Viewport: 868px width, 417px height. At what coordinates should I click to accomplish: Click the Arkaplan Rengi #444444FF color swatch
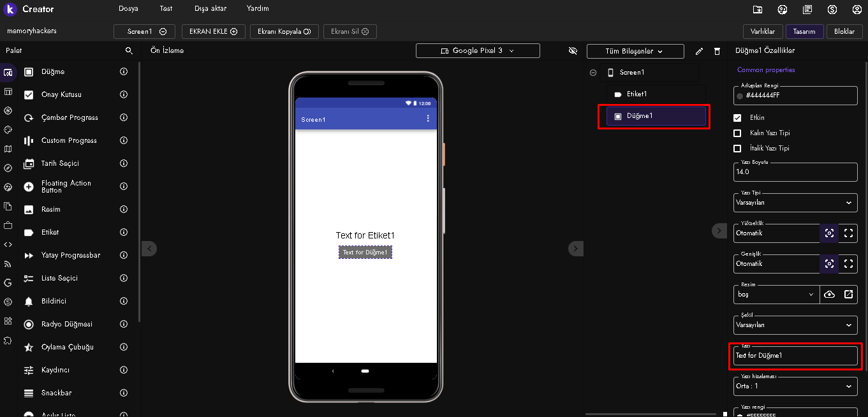click(740, 96)
